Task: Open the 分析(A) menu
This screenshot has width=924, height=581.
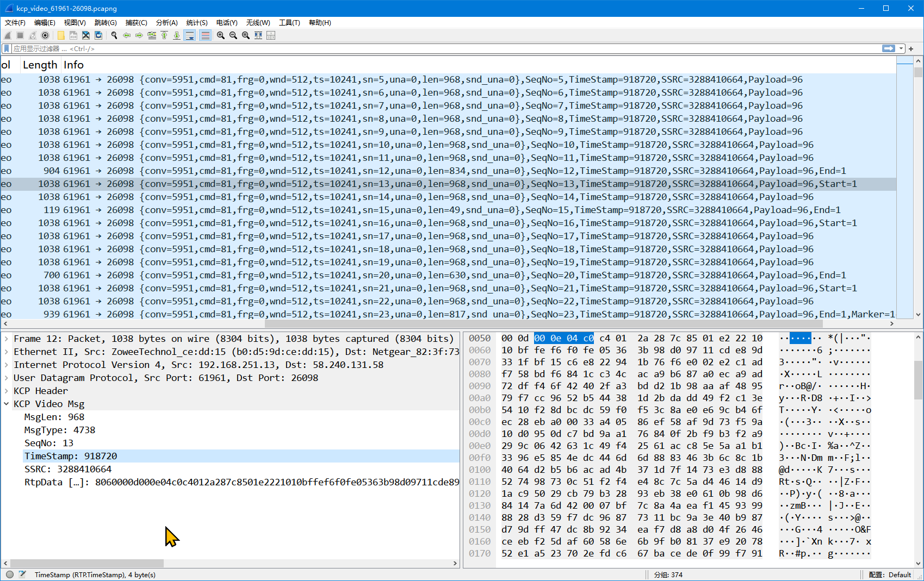Action: [x=167, y=22]
